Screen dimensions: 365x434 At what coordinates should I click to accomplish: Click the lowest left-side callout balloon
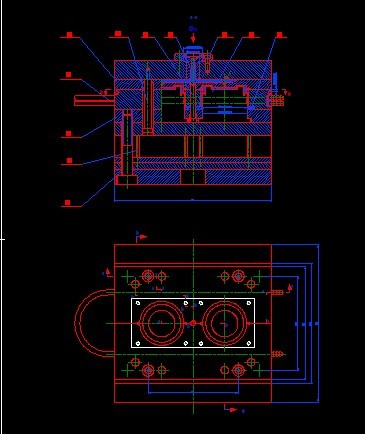tap(68, 203)
